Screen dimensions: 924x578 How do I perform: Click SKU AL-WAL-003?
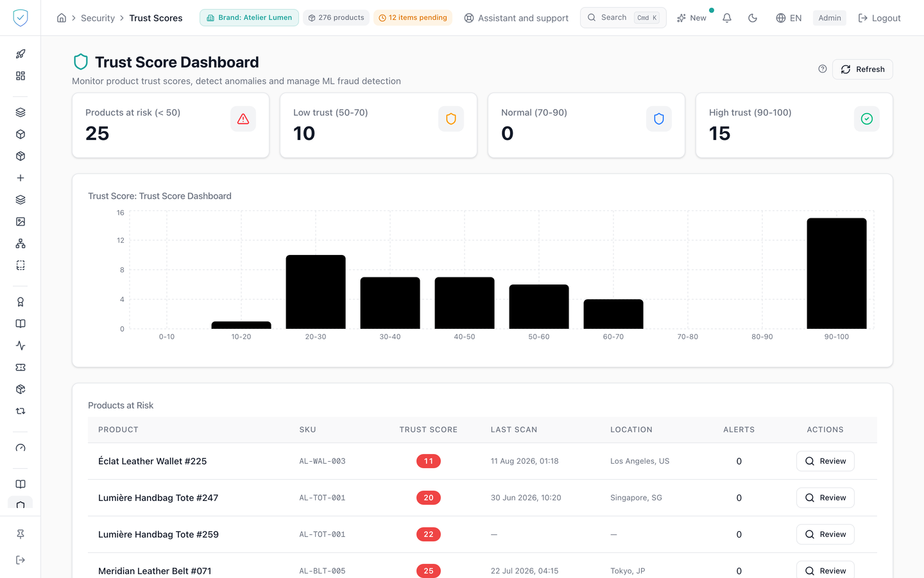(x=322, y=461)
